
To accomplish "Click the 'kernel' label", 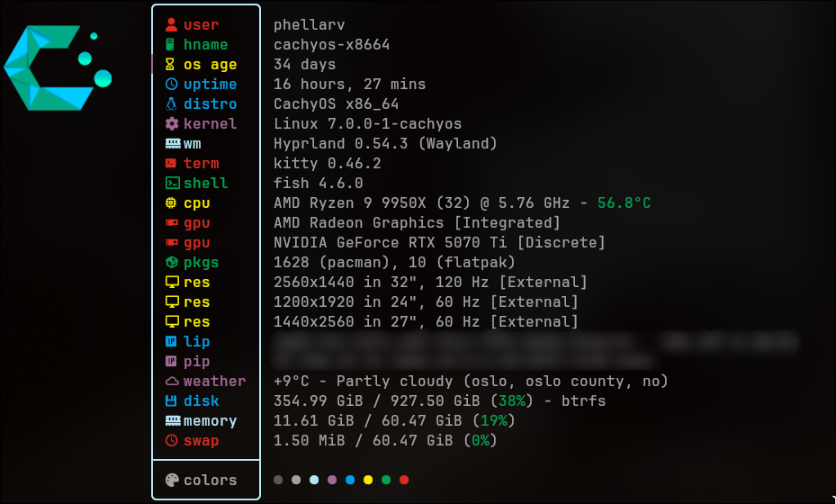I will pyautogui.click(x=210, y=123).
